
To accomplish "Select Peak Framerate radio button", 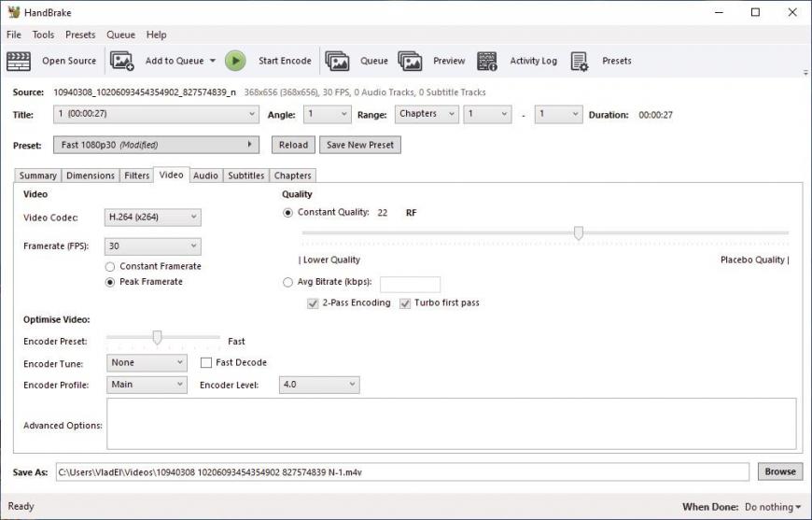I will (x=110, y=282).
